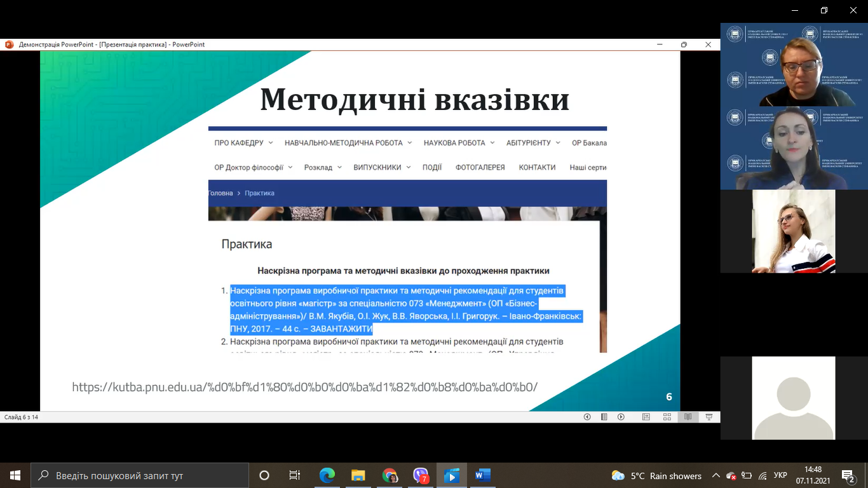Viewport: 868px width, 488px height.
Task: Open the slide menu icon between arrows
Action: pyautogui.click(x=604, y=417)
